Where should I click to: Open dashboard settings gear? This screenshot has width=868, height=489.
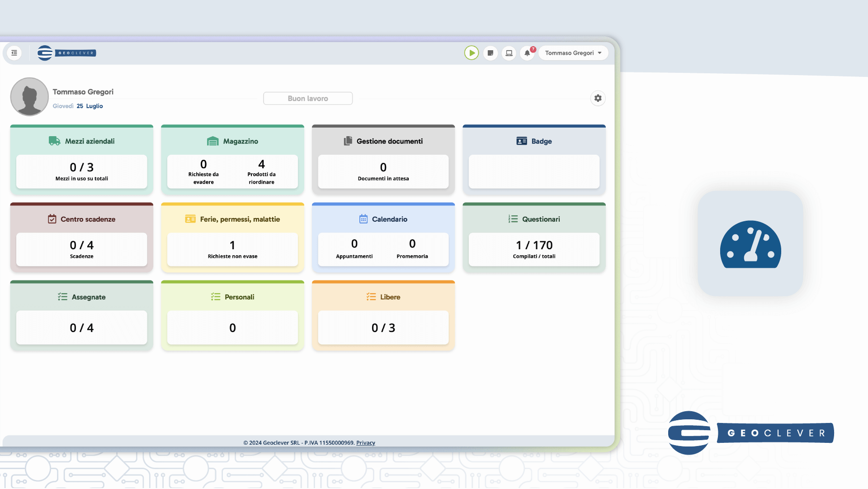point(598,98)
